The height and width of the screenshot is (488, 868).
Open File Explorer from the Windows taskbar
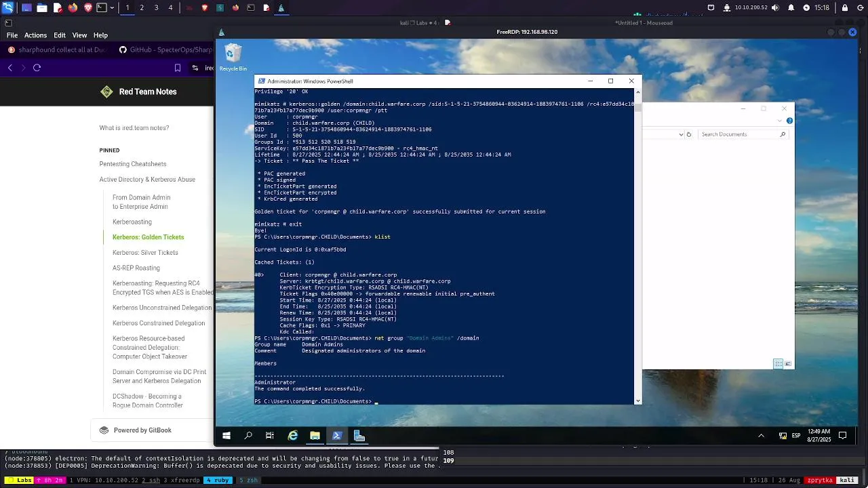click(x=315, y=436)
